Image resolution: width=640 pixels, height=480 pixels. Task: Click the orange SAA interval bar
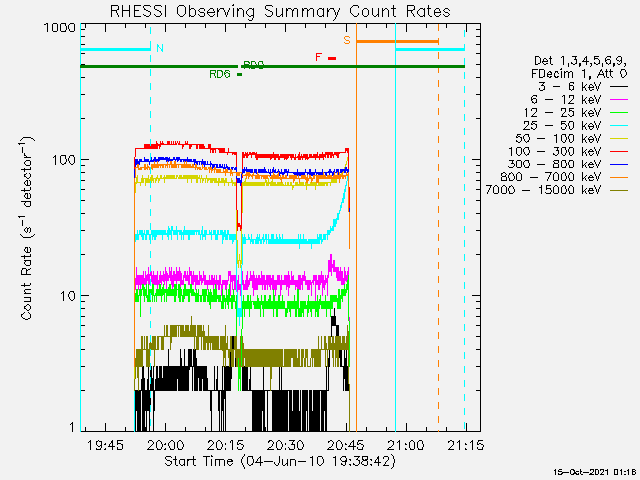(397, 41)
